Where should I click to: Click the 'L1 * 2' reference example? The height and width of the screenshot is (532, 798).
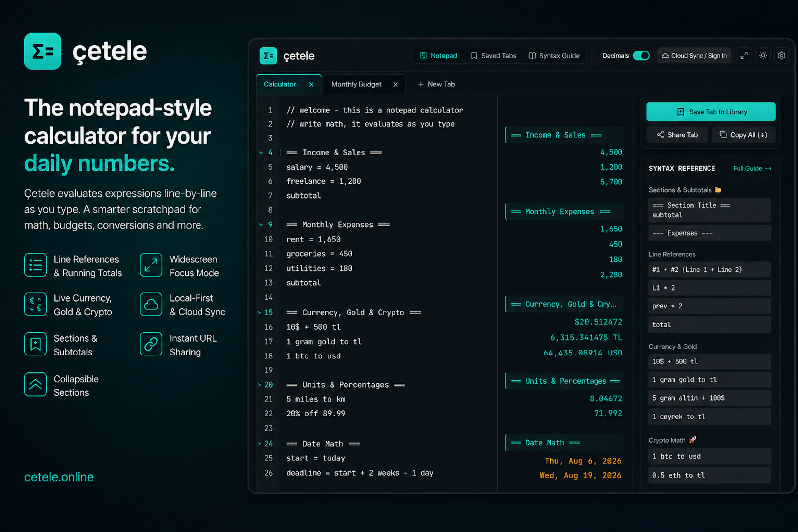point(710,288)
